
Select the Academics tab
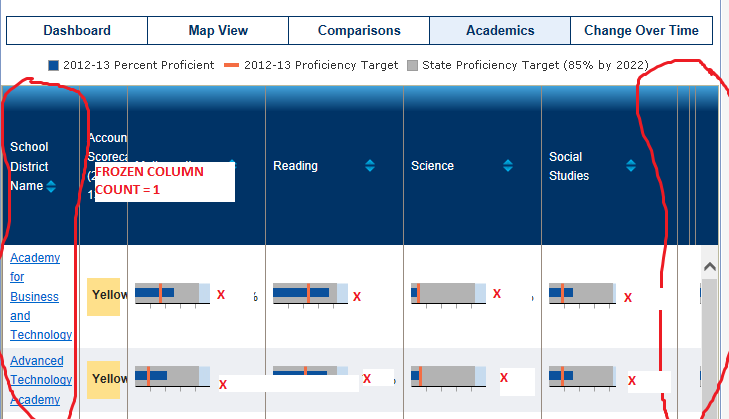pyautogui.click(x=500, y=31)
